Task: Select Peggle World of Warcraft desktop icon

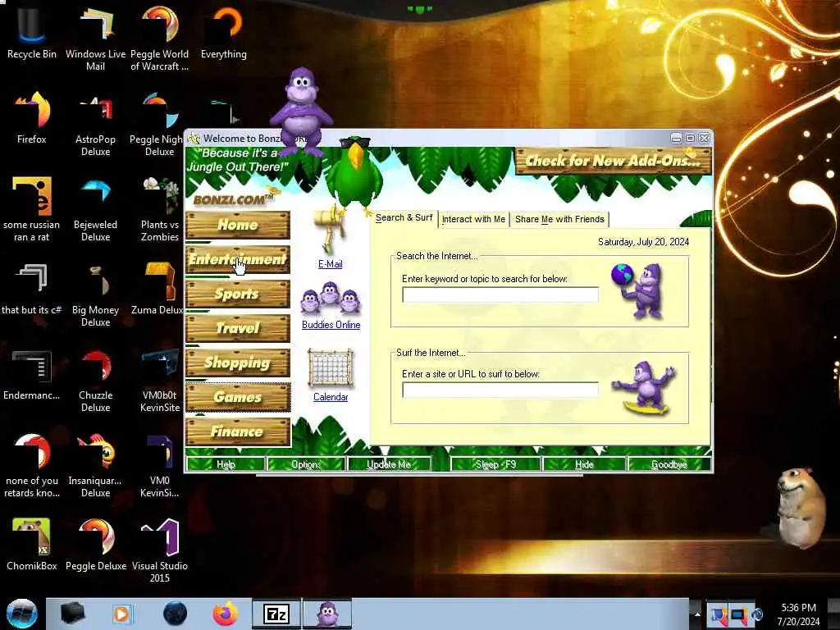Action: click(x=160, y=38)
